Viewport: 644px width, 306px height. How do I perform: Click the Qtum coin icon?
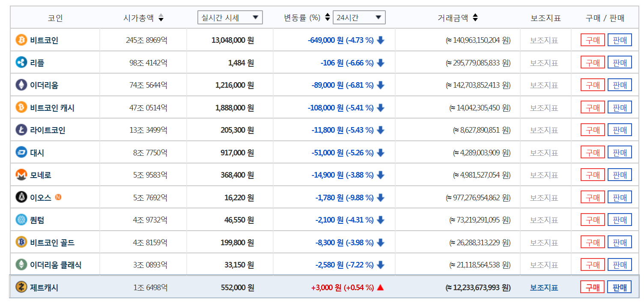pos(21,220)
